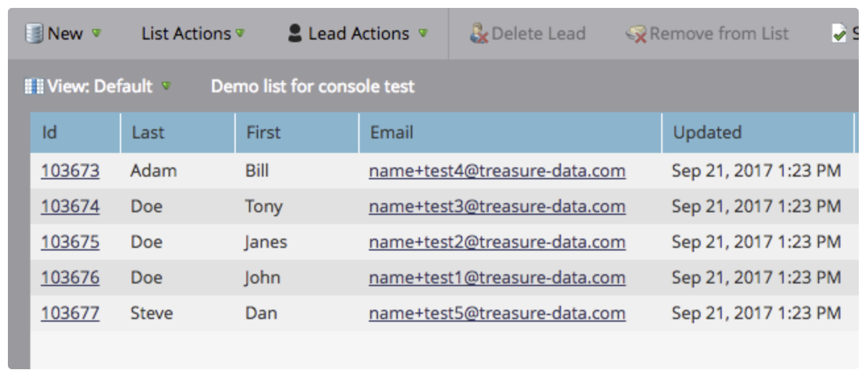Click the Delete Lead icon

click(x=479, y=34)
